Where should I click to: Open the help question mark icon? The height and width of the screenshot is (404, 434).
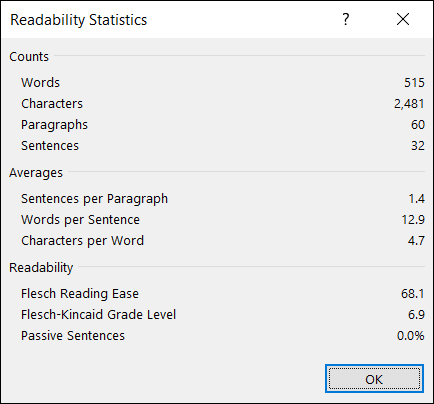346,19
